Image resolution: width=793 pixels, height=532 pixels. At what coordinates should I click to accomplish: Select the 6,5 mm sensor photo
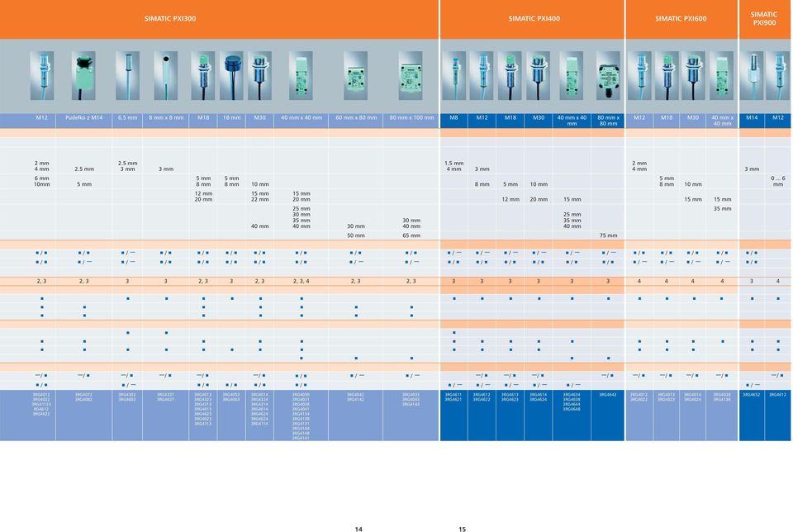(127, 75)
